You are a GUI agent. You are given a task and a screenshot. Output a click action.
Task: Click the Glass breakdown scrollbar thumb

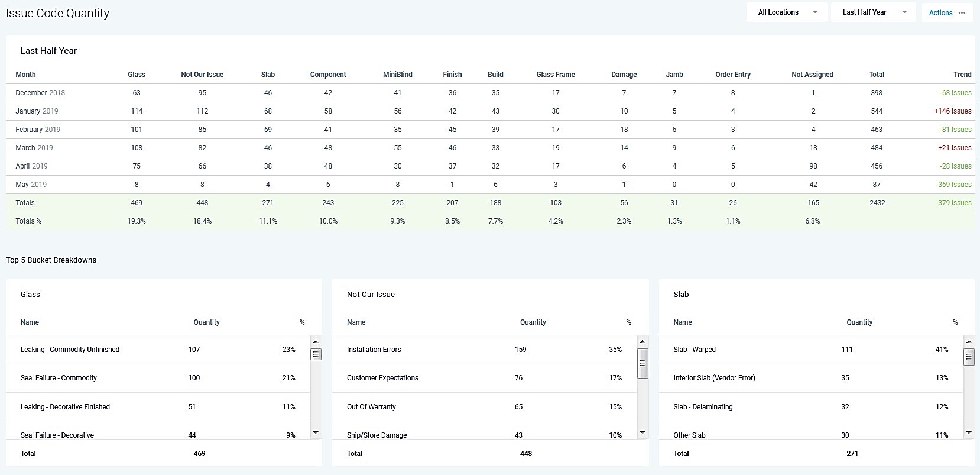click(x=316, y=354)
